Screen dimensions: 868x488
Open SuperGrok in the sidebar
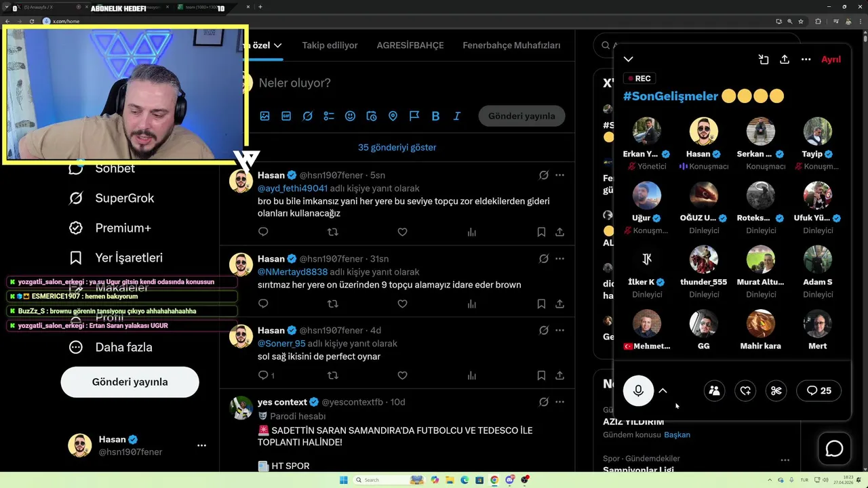point(111,198)
